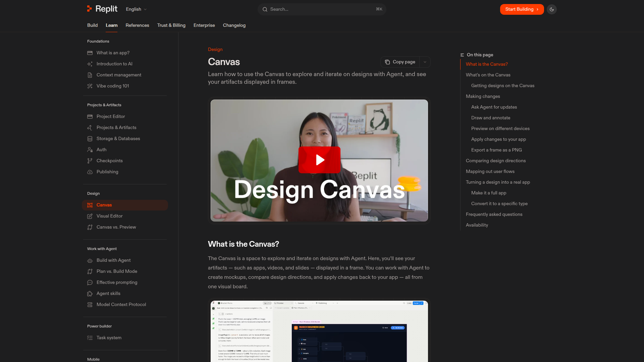Image resolution: width=644 pixels, height=362 pixels.
Task: Go to 'Preview on different devices'
Action: (500, 129)
